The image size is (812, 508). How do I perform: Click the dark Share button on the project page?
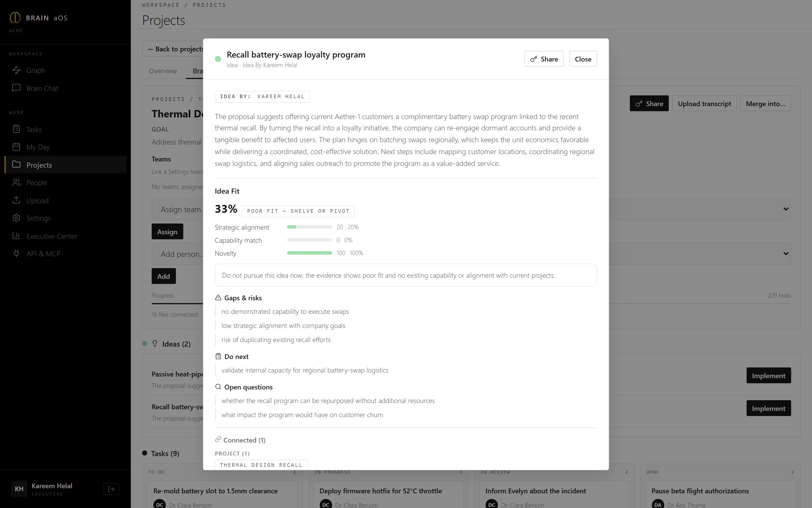tap(649, 104)
